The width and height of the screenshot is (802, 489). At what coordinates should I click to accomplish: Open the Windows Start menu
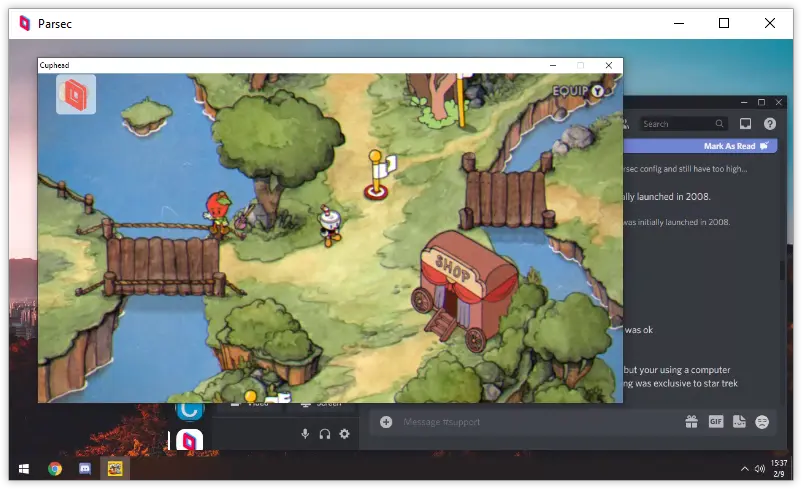click(22, 468)
